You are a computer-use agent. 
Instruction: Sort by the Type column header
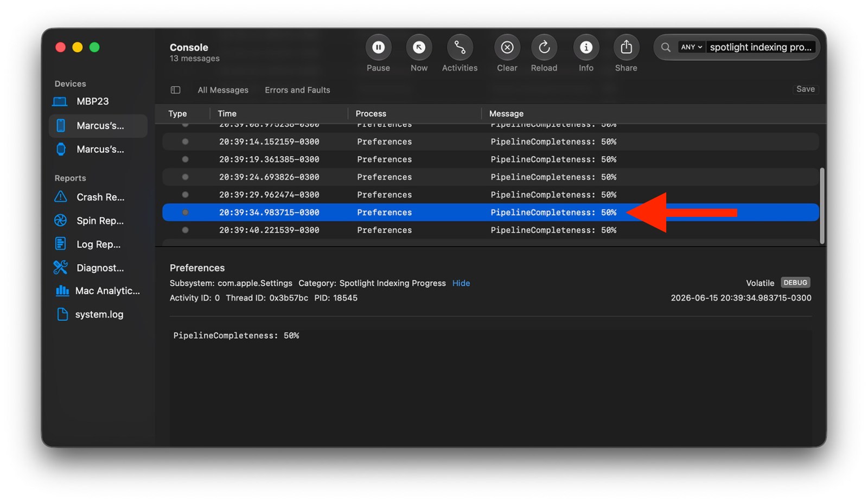click(x=177, y=114)
